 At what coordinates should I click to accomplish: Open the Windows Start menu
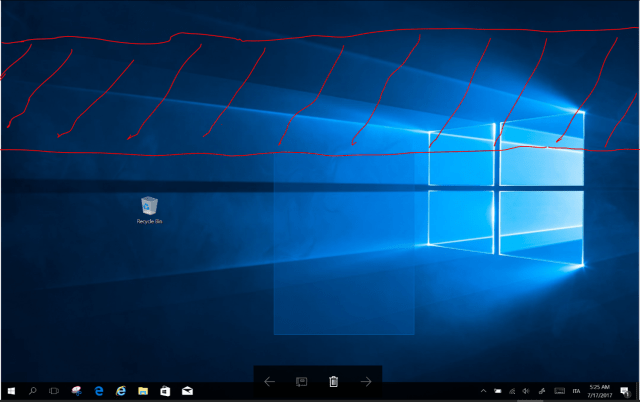(x=10, y=390)
